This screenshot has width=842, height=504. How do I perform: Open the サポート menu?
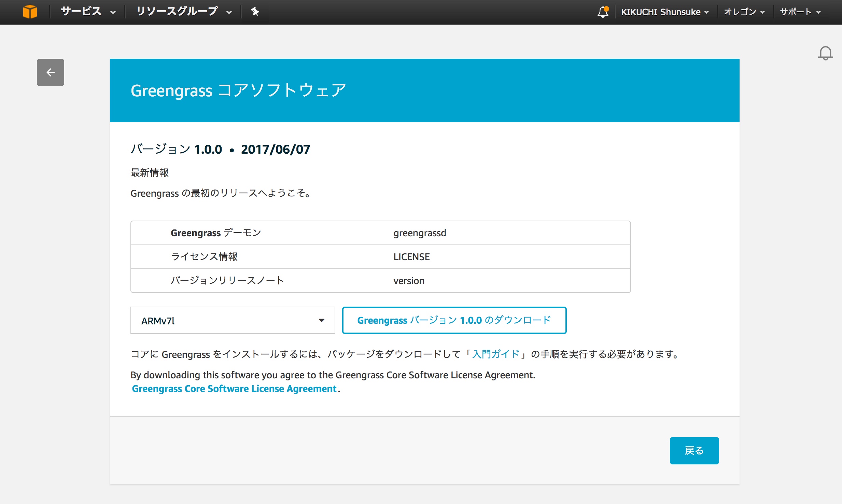click(800, 12)
